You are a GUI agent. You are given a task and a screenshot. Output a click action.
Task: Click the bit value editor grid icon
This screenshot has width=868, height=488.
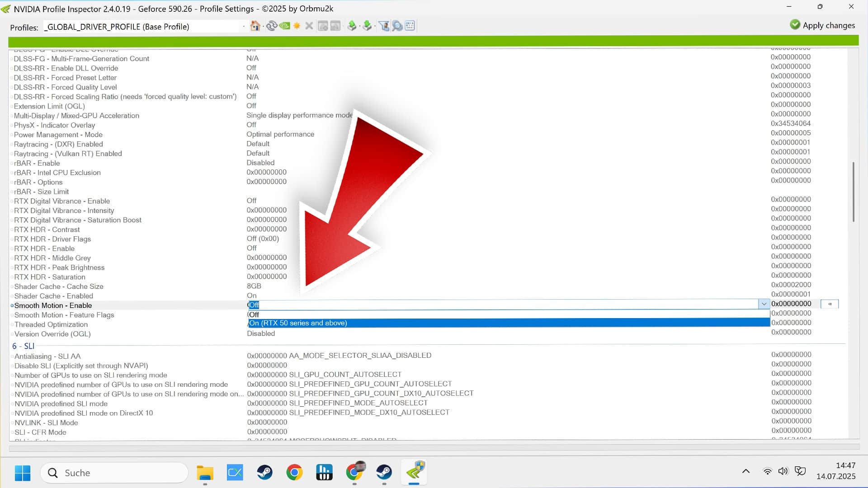pos(410,26)
